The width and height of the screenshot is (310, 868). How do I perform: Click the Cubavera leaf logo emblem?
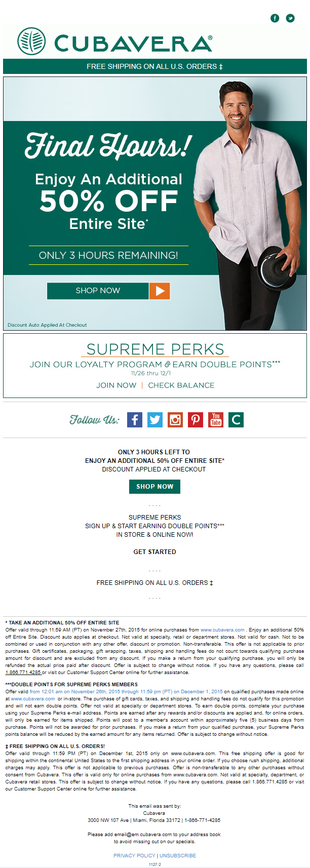(x=31, y=42)
